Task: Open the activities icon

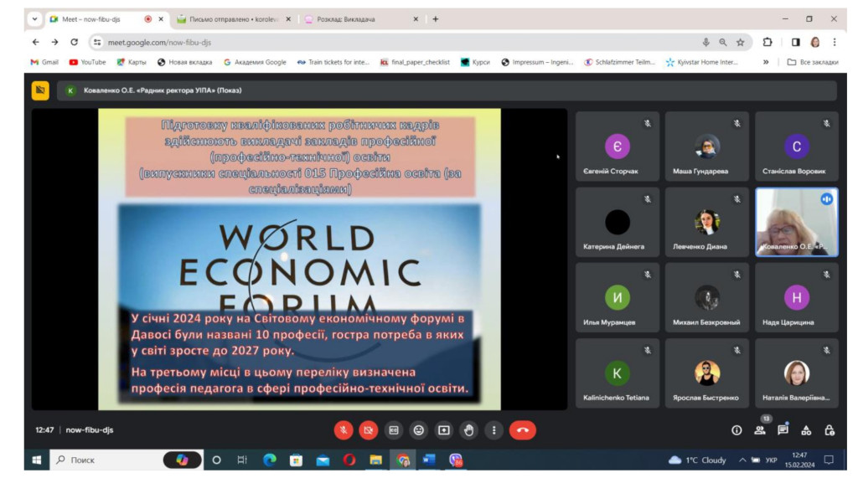Action: click(806, 430)
